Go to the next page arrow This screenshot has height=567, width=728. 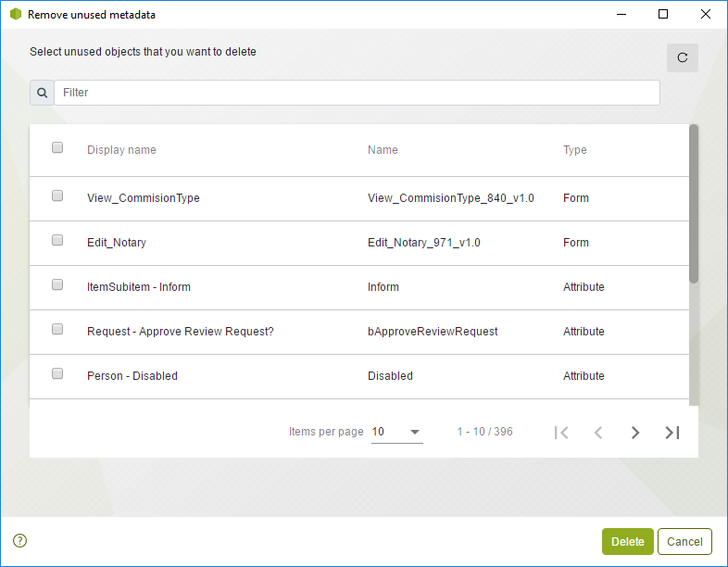[635, 433]
